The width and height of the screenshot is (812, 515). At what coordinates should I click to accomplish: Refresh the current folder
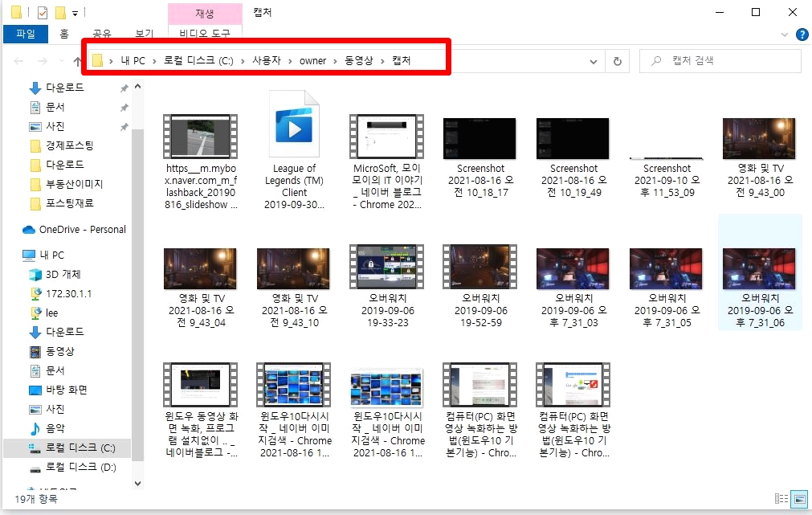[618, 61]
